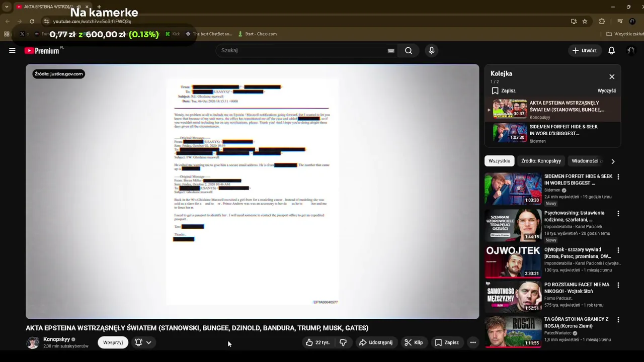Image resolution: width=644 pixels, height=362 pixels.
Task: Open the Imponderabilia - Karol Paciorek channel under Psychowashing
Action: [573, 227]
